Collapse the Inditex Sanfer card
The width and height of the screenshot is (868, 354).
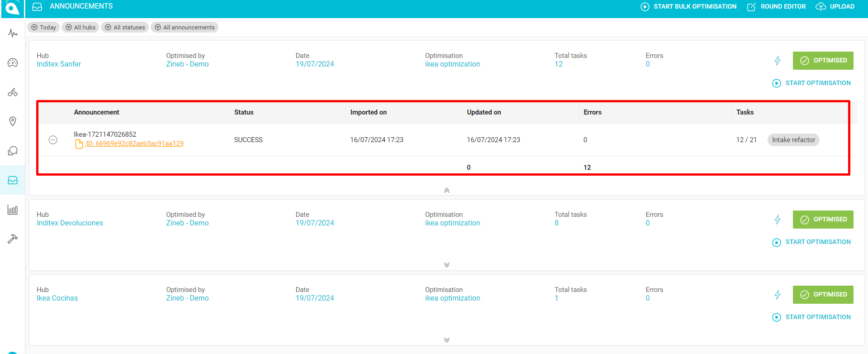(446, 191)
